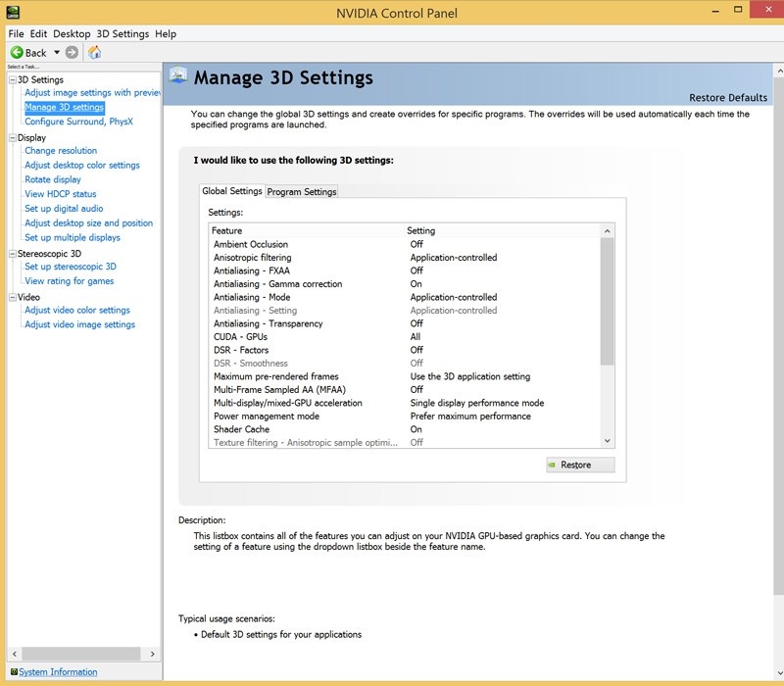Viewport: 784px width, 686px height.
Task: Click the settings list vertical scrollbar thumb
Action: 607,302
